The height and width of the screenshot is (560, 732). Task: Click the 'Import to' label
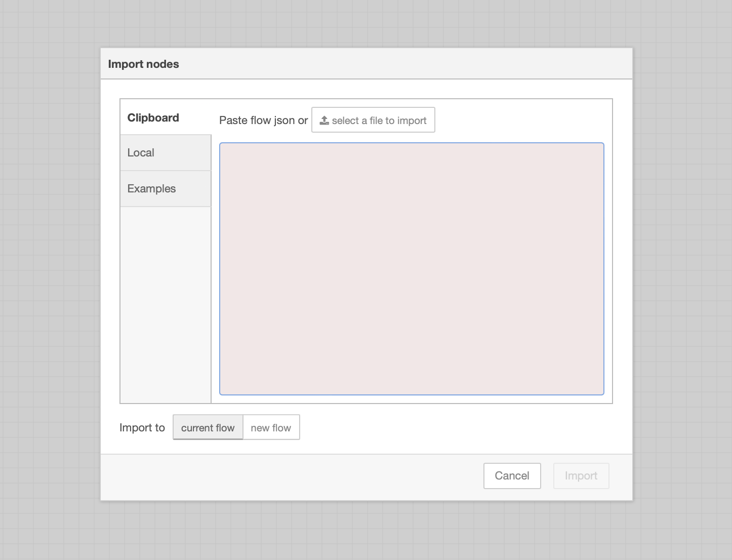point(142,428)
